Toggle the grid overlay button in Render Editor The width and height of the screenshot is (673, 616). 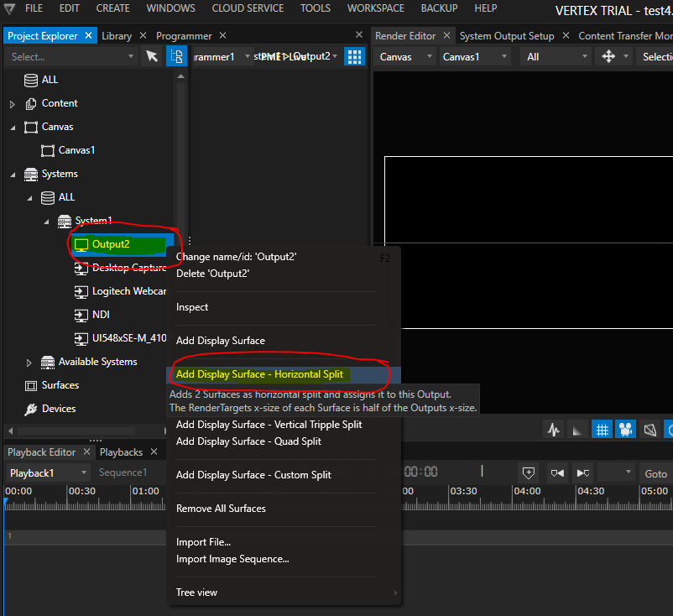click(602, 430)
